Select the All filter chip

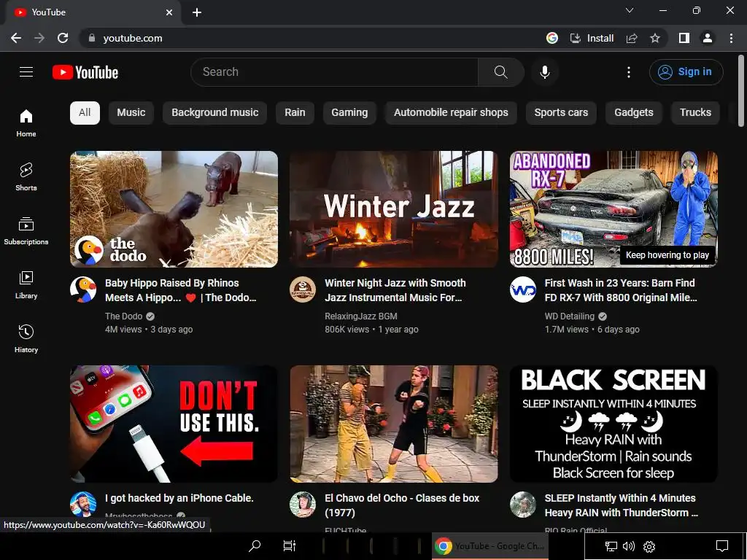pos(85,113)
